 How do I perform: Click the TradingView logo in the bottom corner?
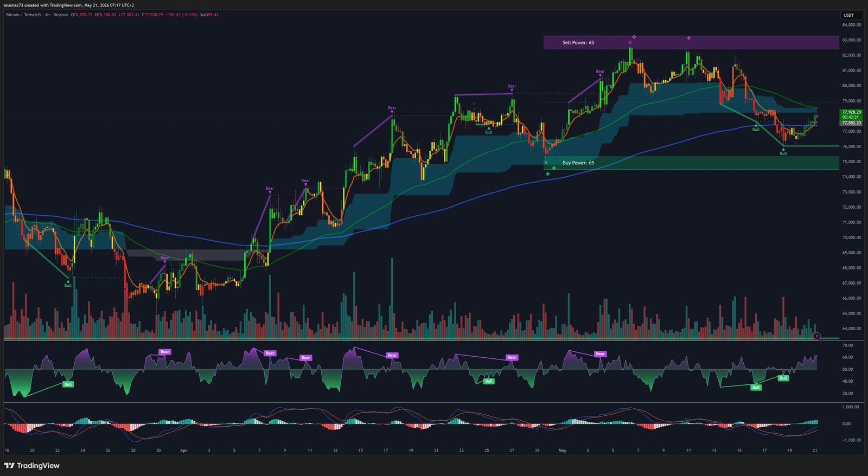(x=32, y=466)
